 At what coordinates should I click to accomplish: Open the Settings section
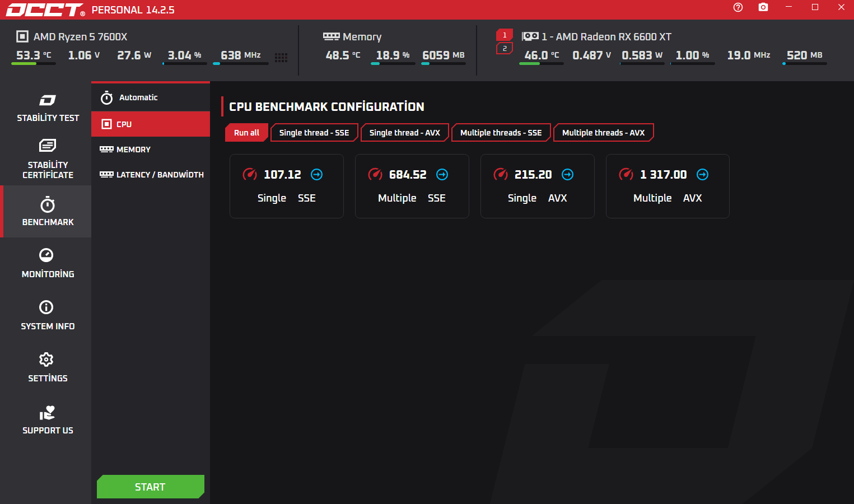[x=48, y=368]
